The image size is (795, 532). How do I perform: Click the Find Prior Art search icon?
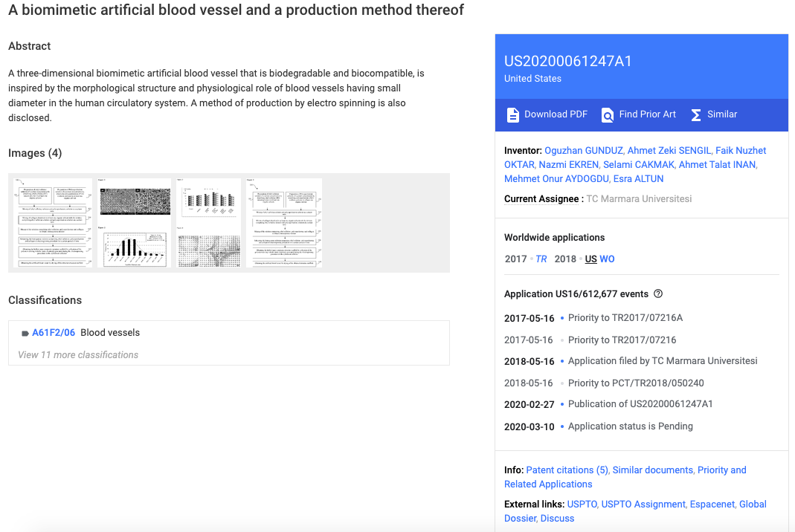click(607, 115)
